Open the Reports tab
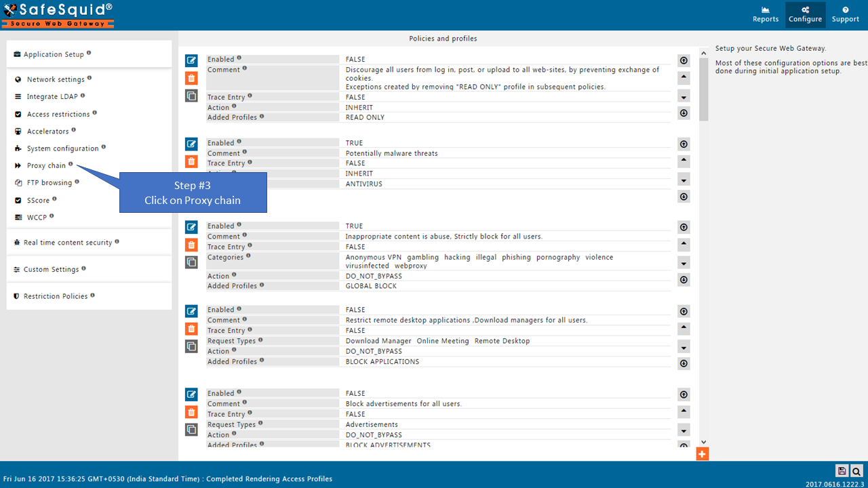This screenshot has width=868, height=488. 766,15
